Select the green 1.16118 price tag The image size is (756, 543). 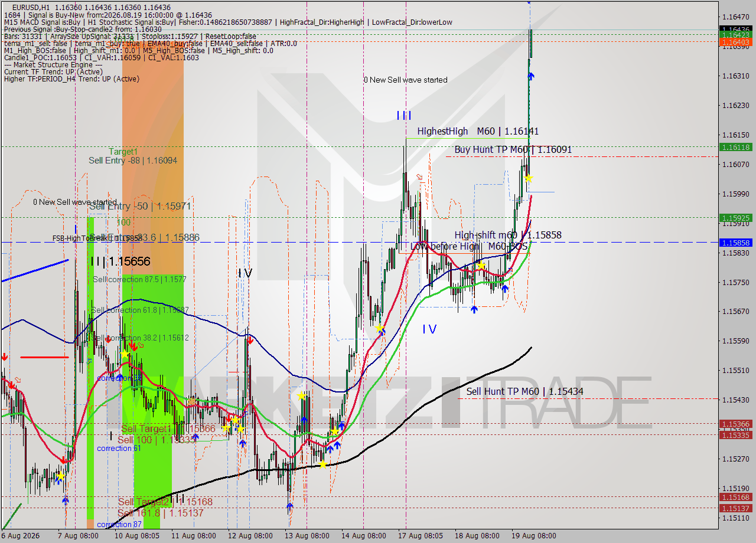point(735,147)
